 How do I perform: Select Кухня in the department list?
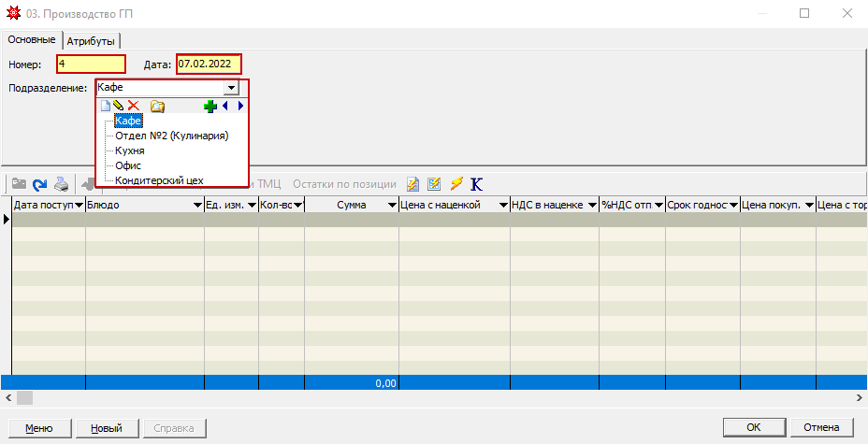tap(129, 150)
